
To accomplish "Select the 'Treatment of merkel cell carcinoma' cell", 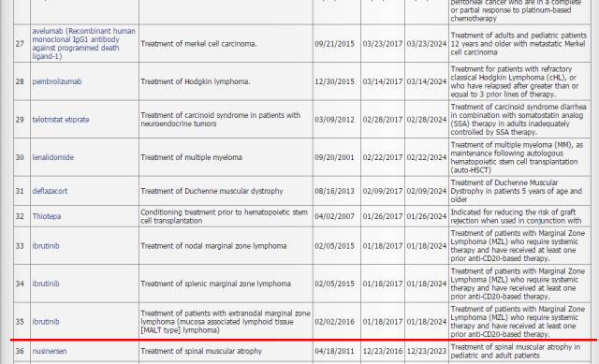I will (x=226, y=44).
